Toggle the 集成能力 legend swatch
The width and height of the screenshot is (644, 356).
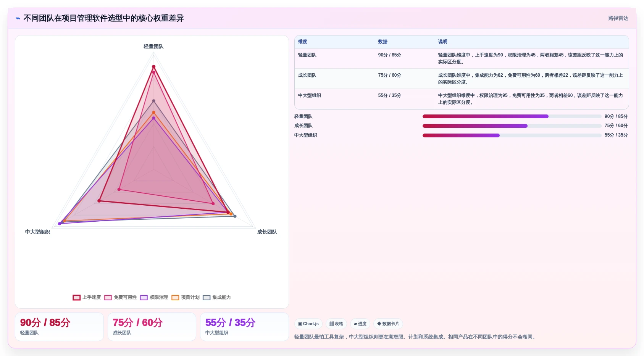click(207, 298)
